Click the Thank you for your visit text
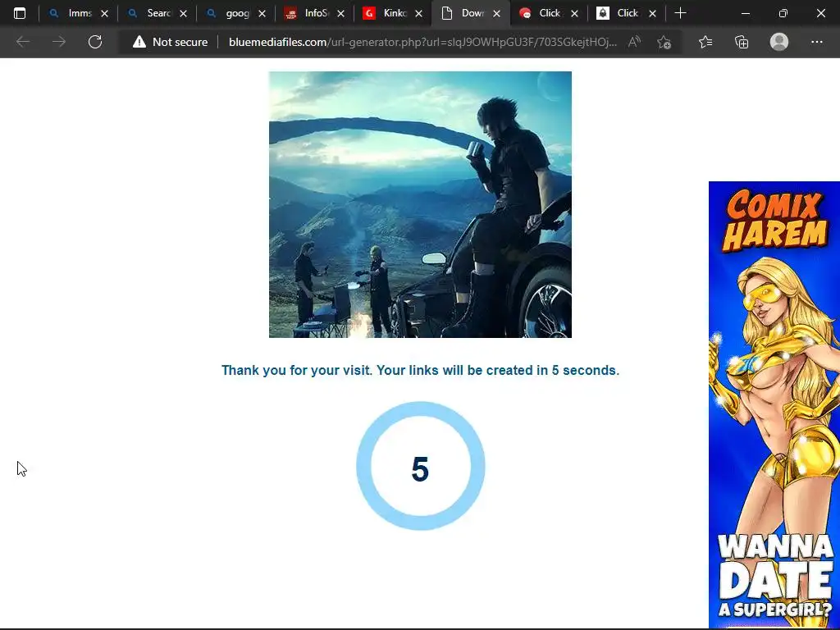 coord(420,370)
